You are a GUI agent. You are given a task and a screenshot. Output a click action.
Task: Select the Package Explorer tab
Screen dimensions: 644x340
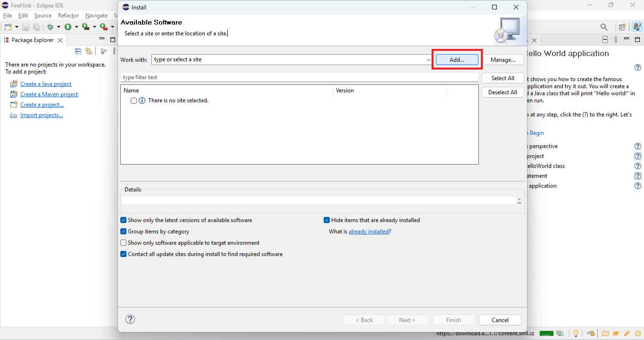coord(33,40)
